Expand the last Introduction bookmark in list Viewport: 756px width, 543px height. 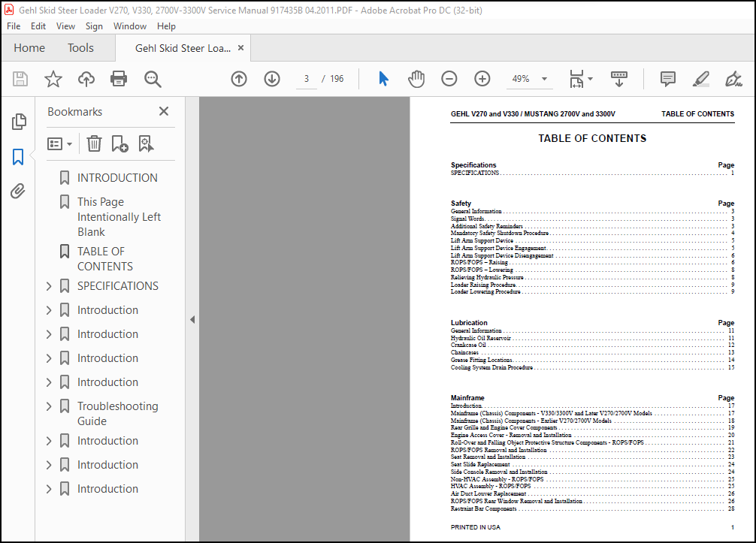[49, 489]
